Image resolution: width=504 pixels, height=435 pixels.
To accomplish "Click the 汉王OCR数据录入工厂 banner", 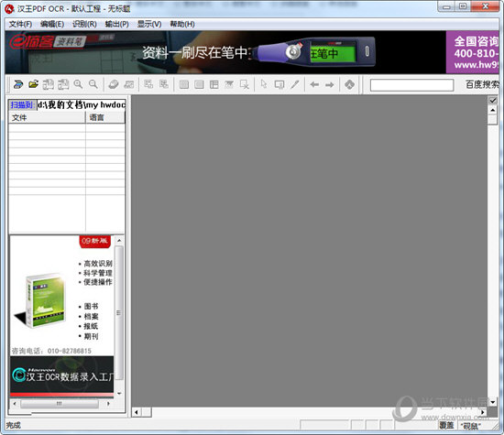I will (x=62, y=375).
